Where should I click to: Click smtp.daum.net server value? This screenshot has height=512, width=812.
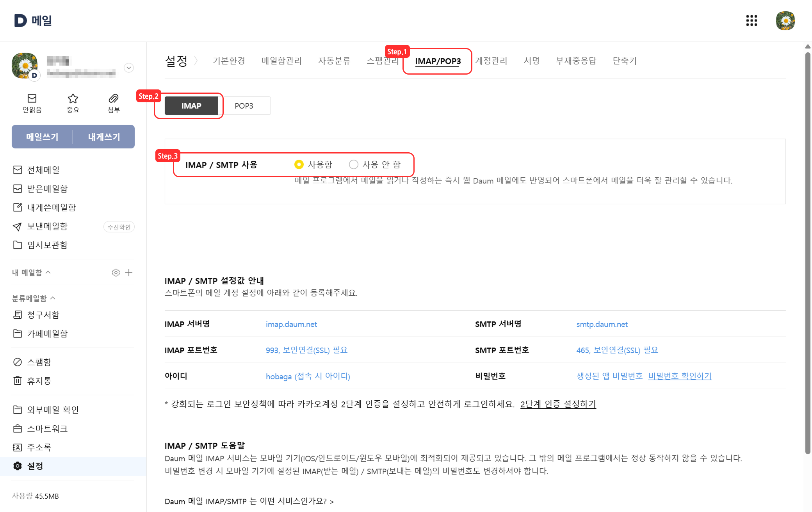point(602,324)
